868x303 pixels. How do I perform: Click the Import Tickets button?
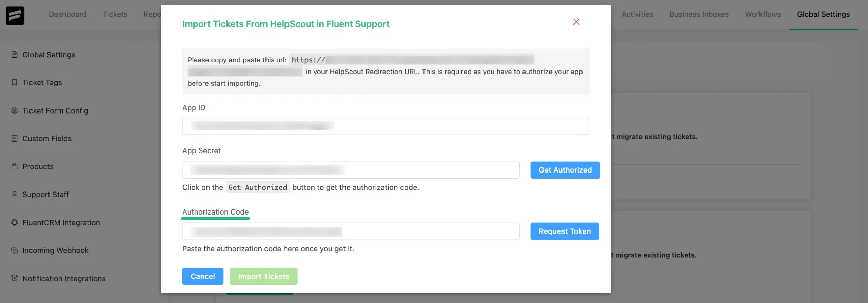pos(263,276)
